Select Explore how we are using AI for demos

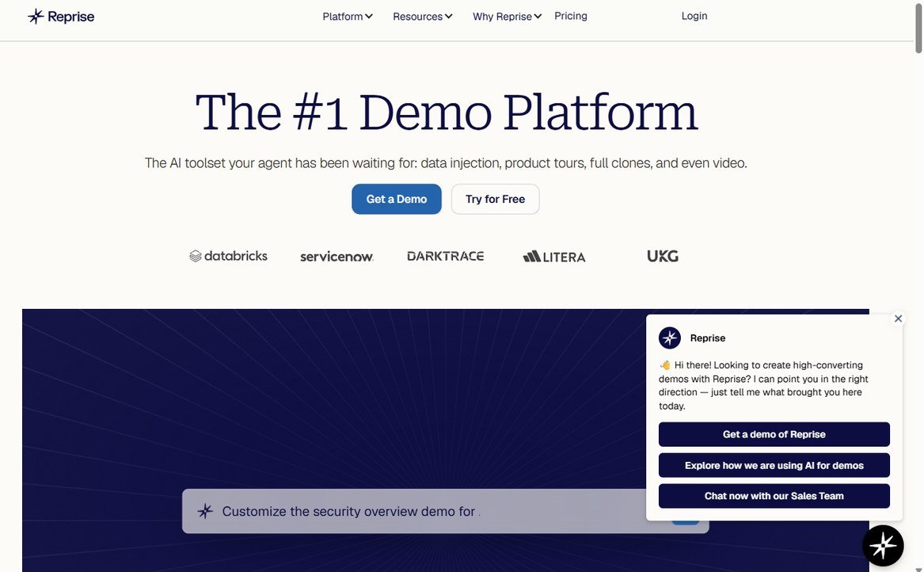coord(774,465)
